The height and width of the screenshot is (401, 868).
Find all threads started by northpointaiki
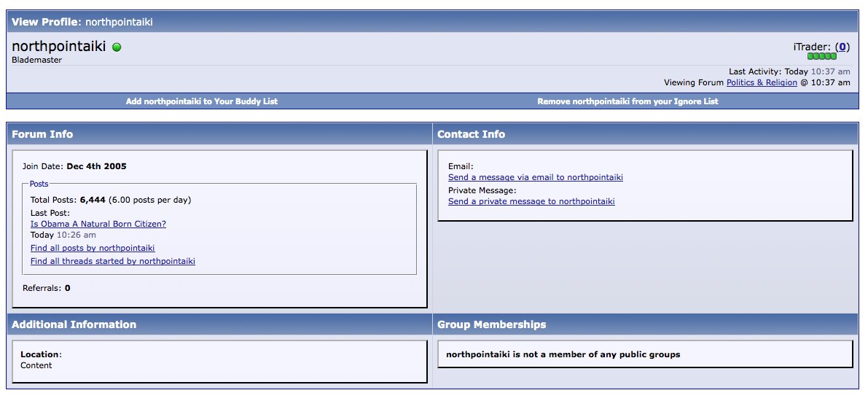coord(113,261)
